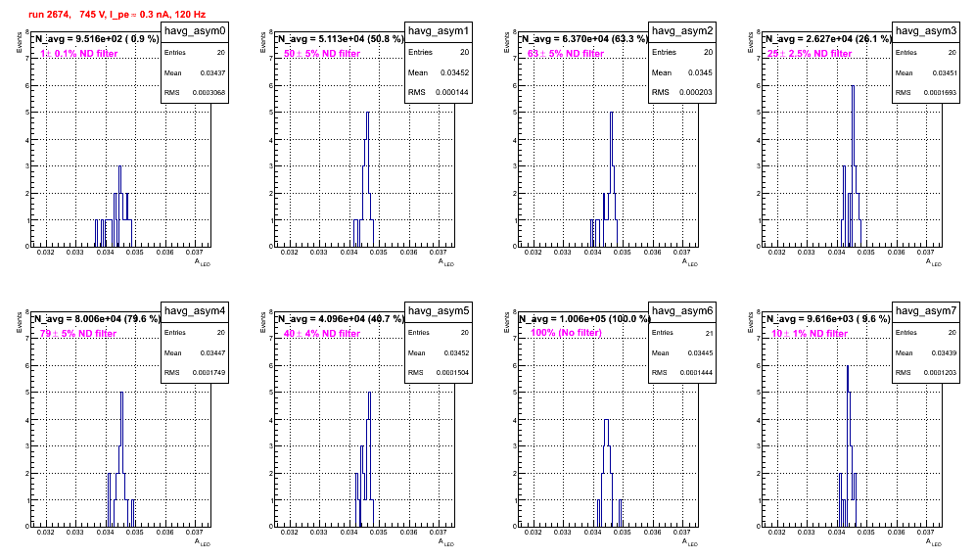
Task: Click the histogram peak in havg_asym7 plot
Action: [848, 366]
